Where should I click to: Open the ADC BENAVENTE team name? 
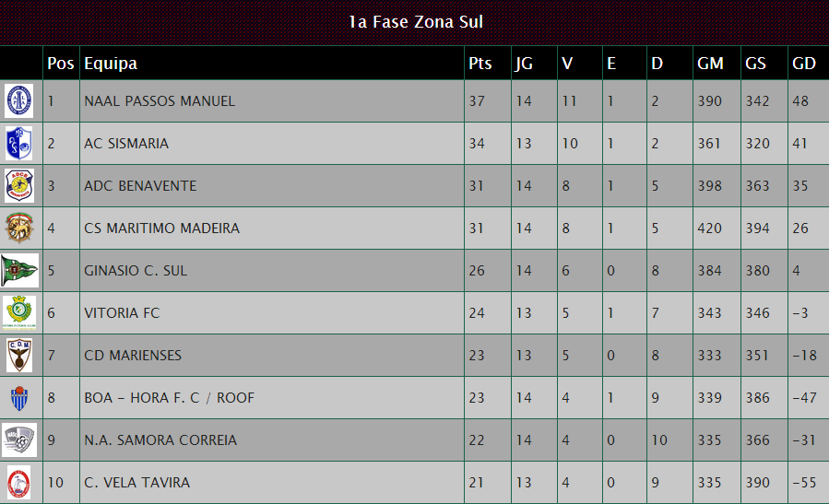(x=140, y=185)
